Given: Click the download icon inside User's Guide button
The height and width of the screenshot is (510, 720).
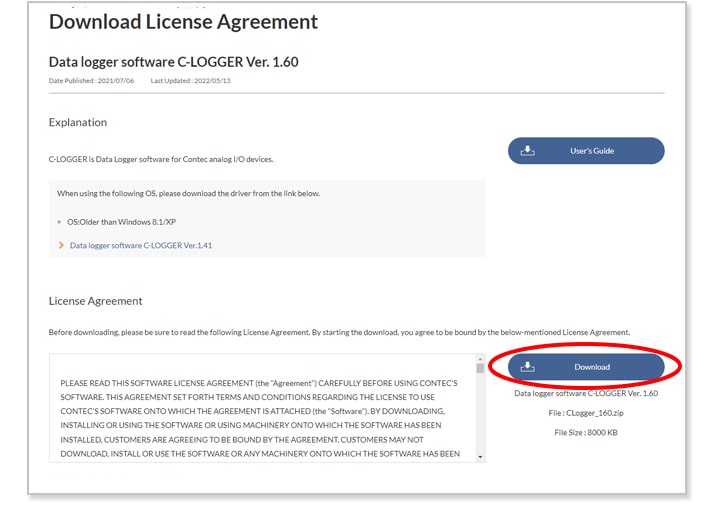Looking at the screenshot, I should click(528, 151).
